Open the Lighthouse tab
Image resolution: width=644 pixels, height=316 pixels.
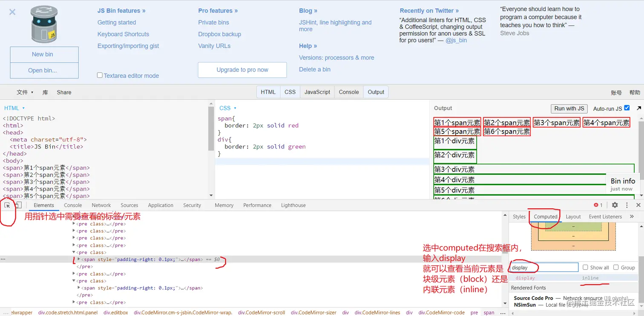click(x=293, y=205)
